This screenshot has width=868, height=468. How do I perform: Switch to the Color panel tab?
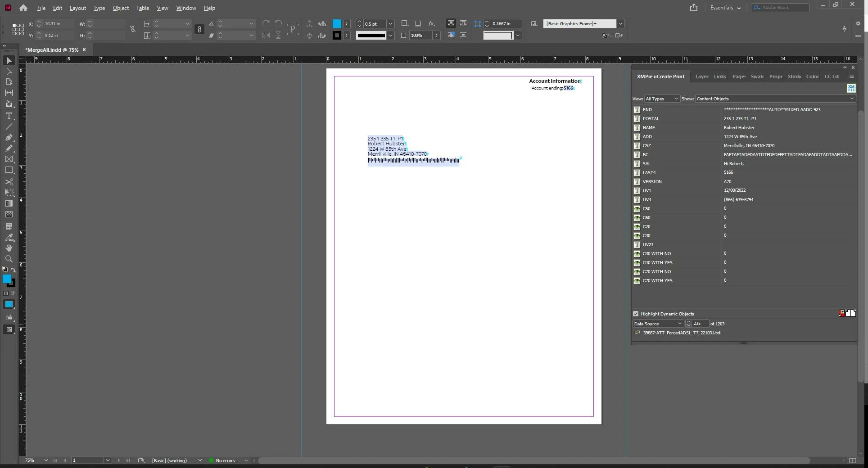click(812, 76)
